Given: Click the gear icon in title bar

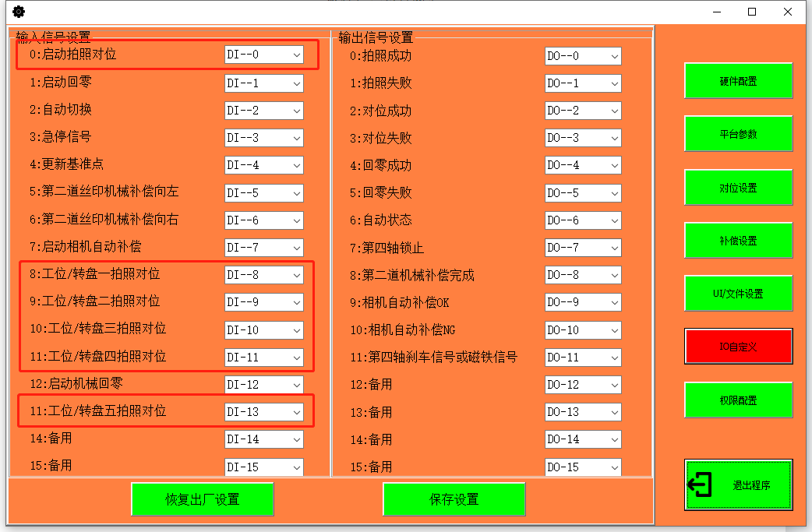Looking at the screenshot, I should 19,12.
